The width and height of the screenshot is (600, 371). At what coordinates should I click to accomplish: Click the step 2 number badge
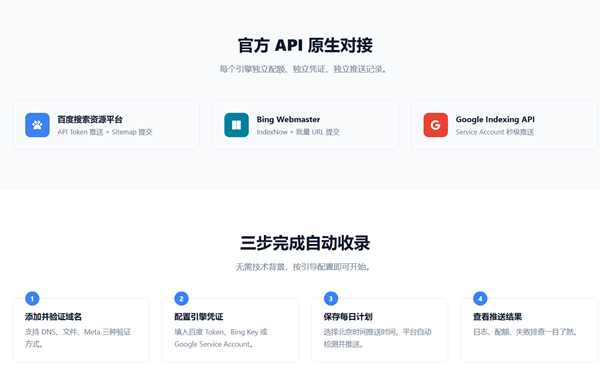click(181, 298)
